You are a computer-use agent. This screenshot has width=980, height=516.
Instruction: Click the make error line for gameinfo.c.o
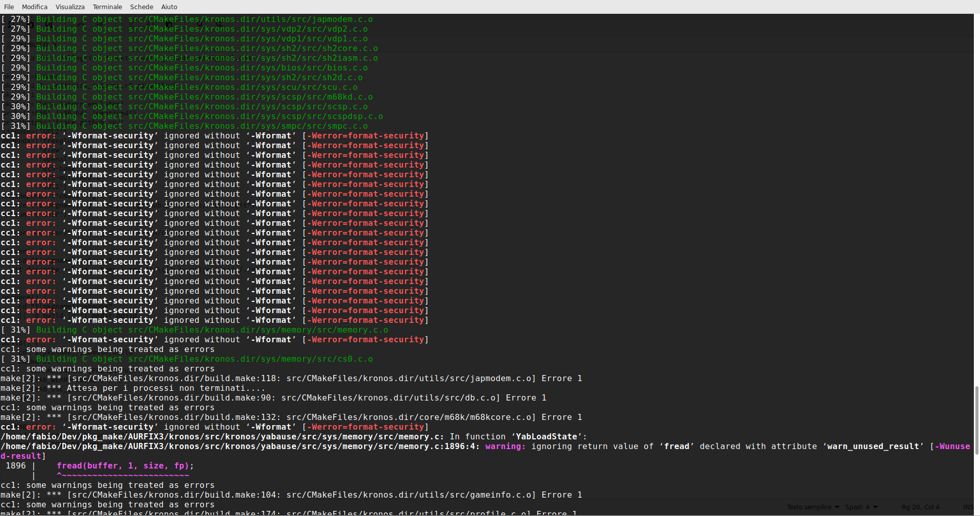(x=291, y=495)
